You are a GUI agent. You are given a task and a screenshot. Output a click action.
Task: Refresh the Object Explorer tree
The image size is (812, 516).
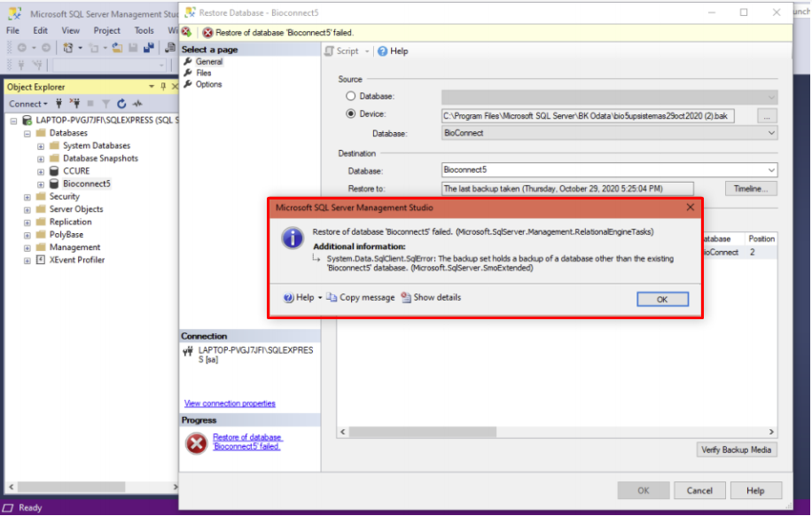pos(121,104)
